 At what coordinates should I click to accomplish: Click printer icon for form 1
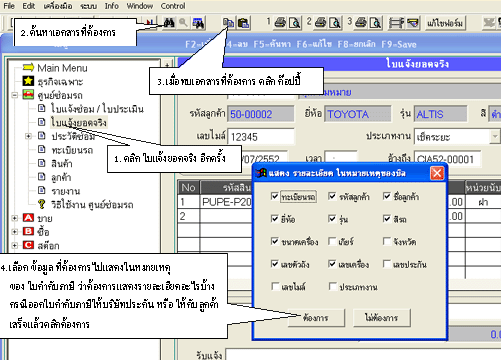coord(280,23)
